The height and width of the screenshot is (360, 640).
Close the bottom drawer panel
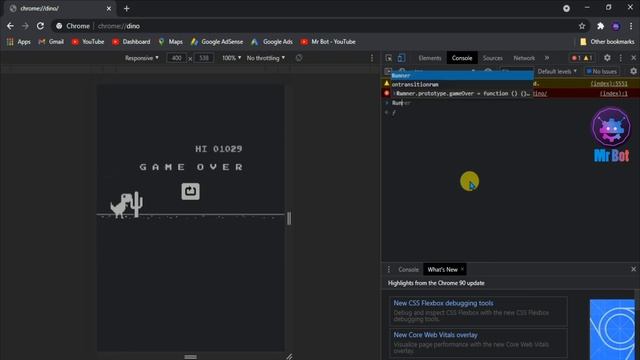(633, 269)
